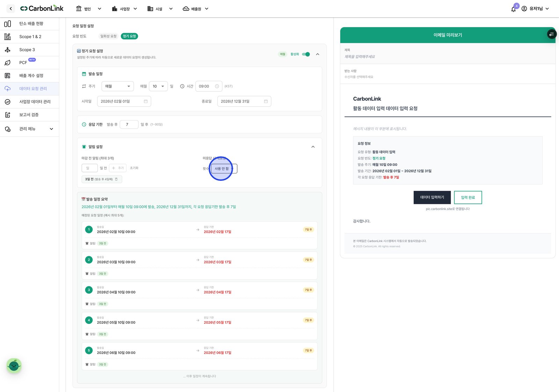
Task: Collapse the 알림 설정 section
Action: coord(313,147)
